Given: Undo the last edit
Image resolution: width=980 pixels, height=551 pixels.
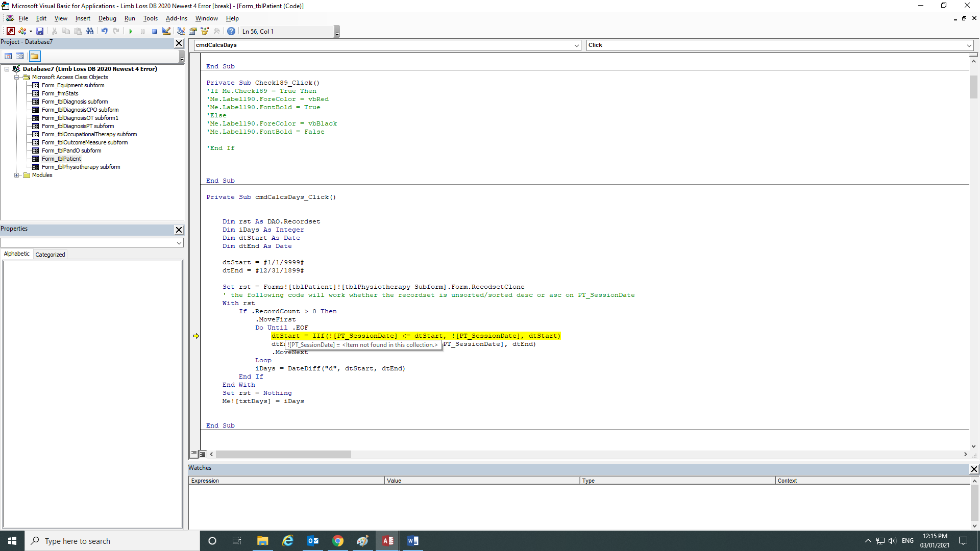Looking at the screenshot, I should coord(104,31).
